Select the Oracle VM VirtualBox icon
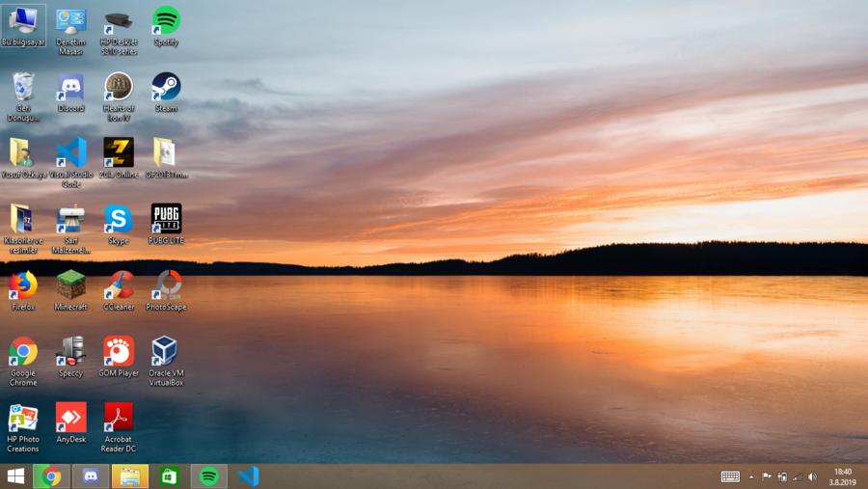Screen dimensions: 868x489 166,362
